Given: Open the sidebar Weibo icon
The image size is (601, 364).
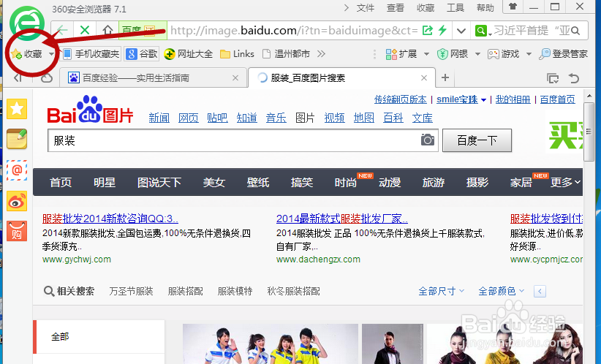Looking at the screenshot, I should pyautogui.click(x=17, y=201).
